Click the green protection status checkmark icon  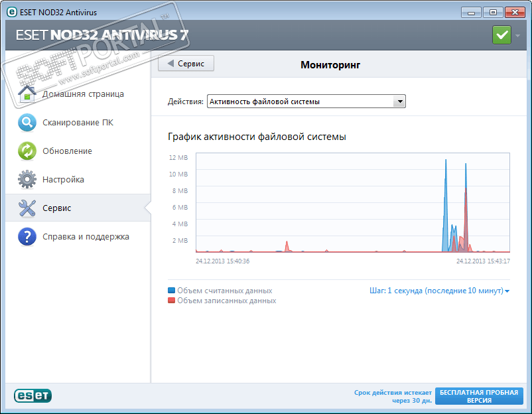(x=501, y=35)
